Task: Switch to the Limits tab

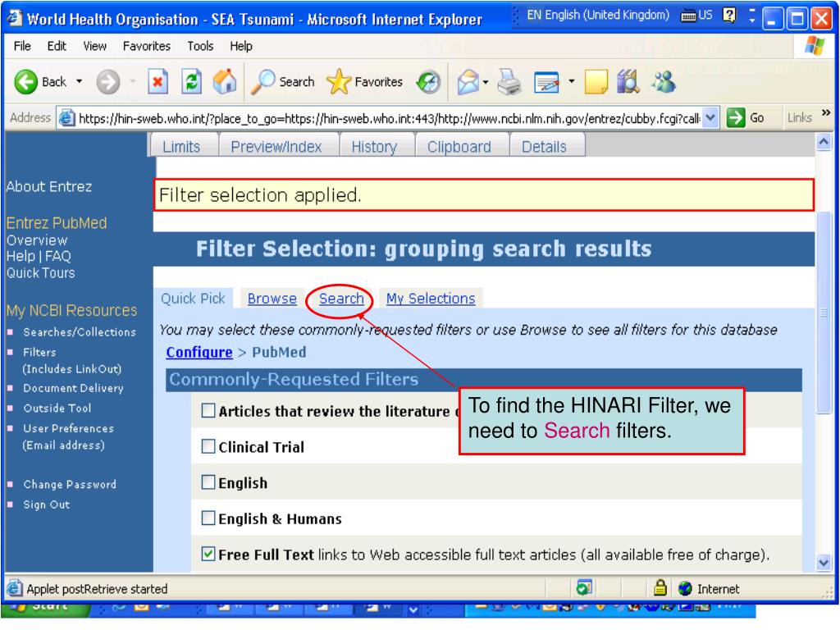Action: tap(181, 146)
